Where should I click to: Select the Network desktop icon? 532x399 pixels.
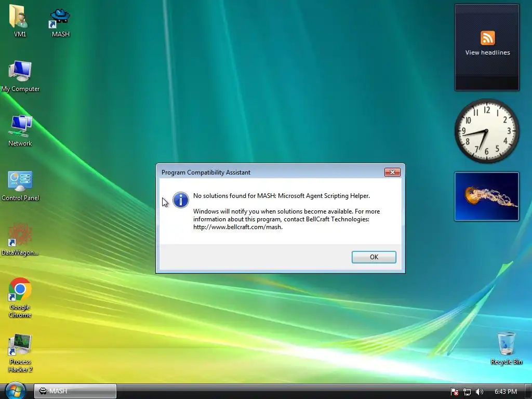[x=20, y=130]
